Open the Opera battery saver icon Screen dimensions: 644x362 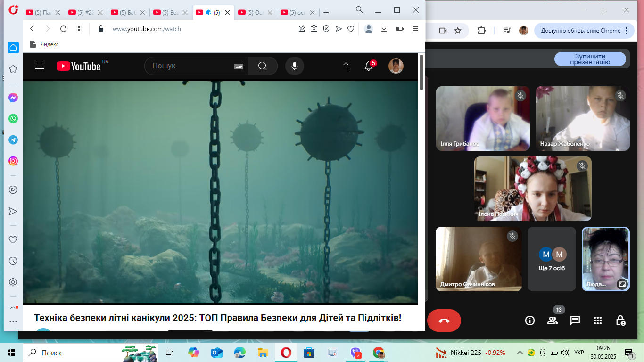point(400,29)
